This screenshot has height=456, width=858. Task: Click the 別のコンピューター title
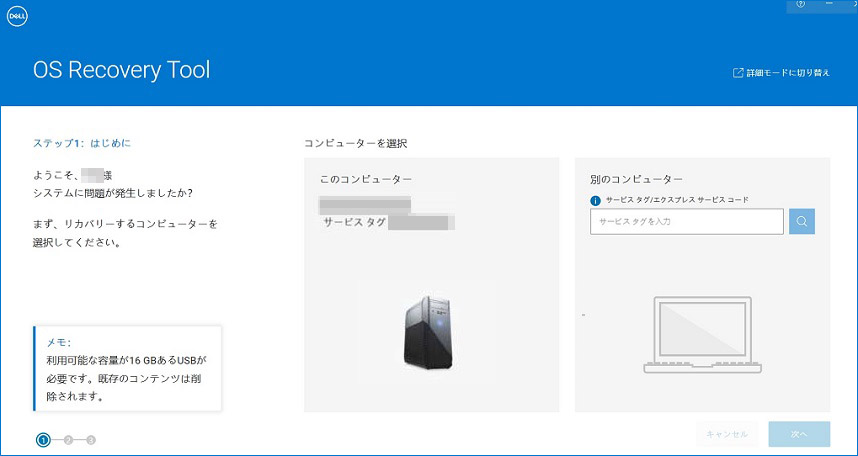[x=636, y=179]
